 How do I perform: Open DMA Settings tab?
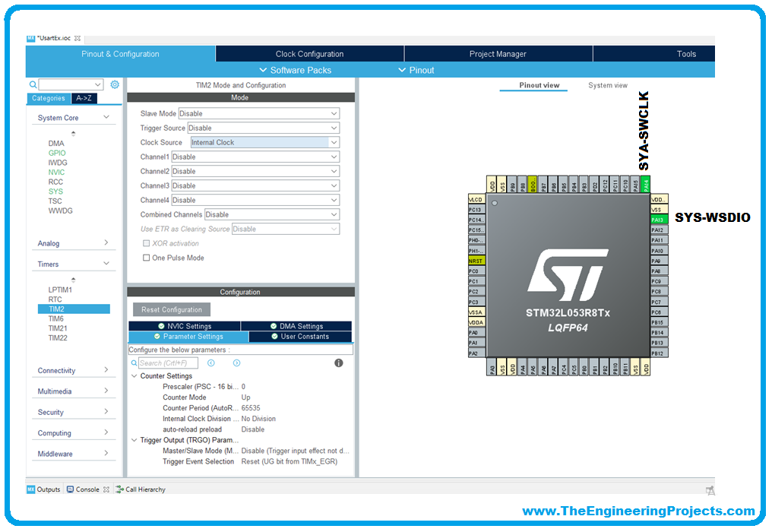tap(296, 326)
